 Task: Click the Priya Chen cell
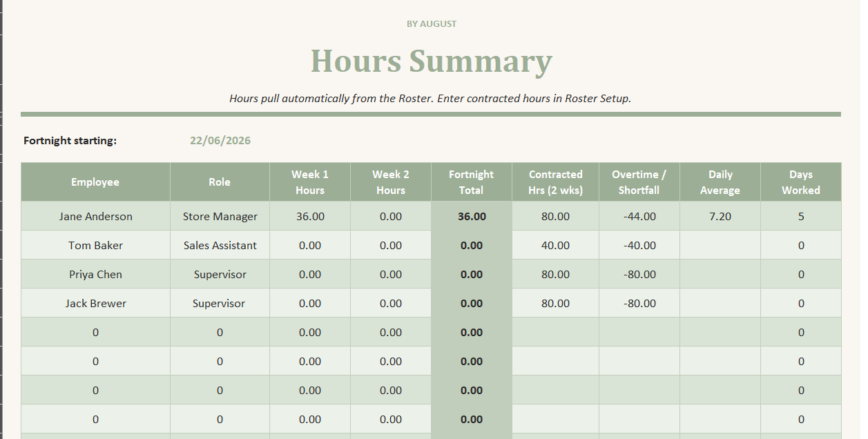click(95, 274)
